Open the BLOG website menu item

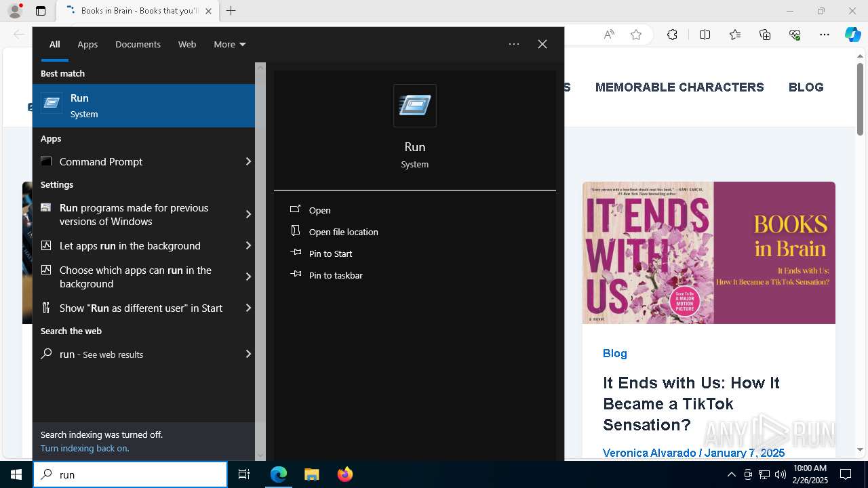point(806,87)
